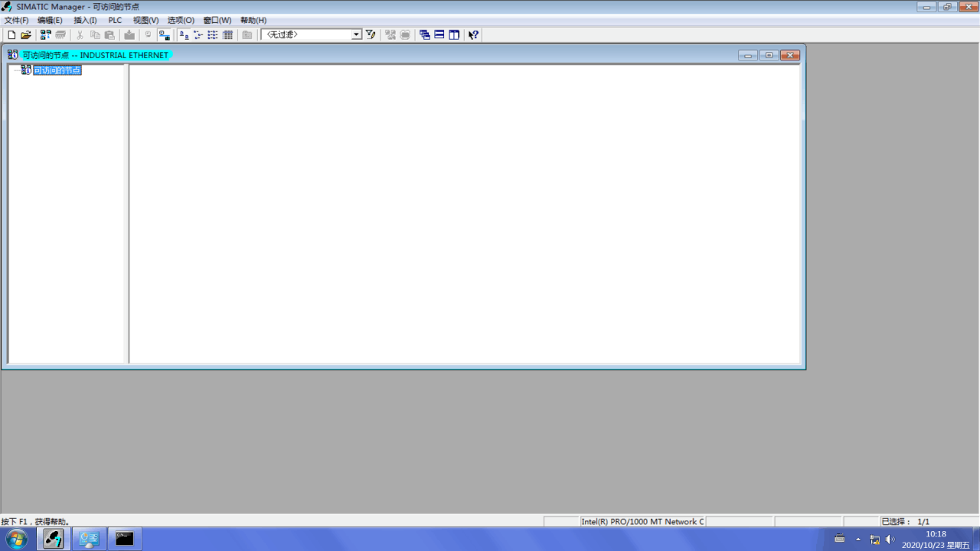Tile windows vertically via toolbar icon
This screenshot has height=551, width=980.
[454, 34]
